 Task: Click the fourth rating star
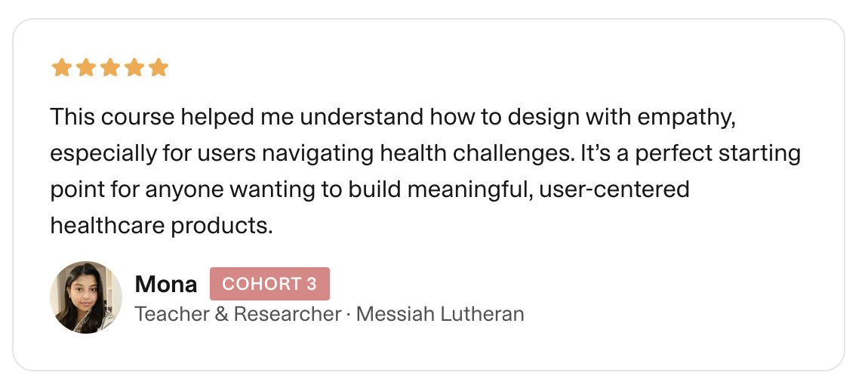pos(134,69)
